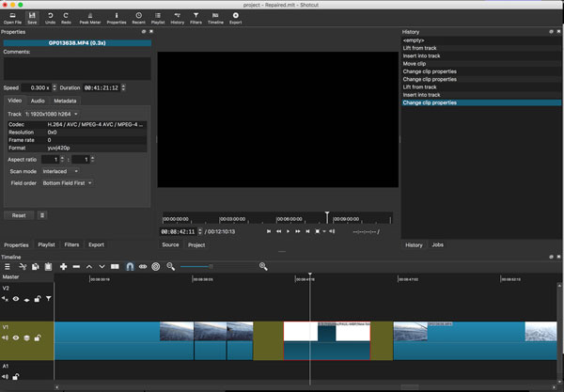Hide the V1 track with the eye icon

[16, 337]
